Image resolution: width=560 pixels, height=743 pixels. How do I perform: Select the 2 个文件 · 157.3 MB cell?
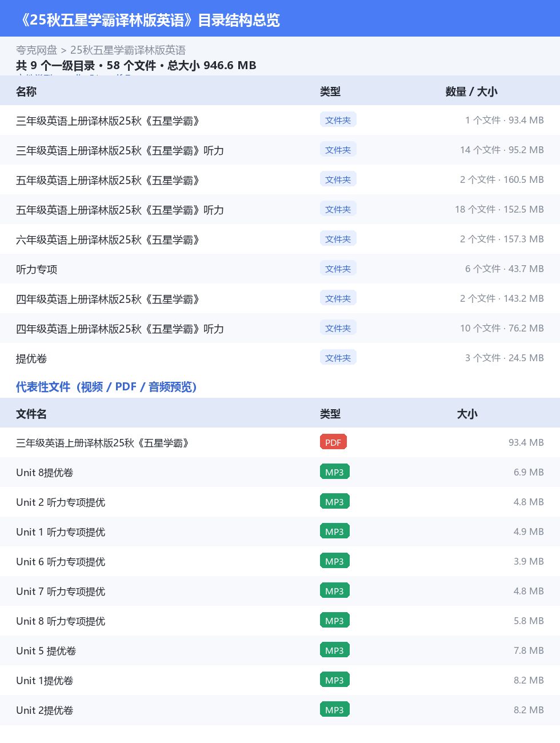(502, 239)
